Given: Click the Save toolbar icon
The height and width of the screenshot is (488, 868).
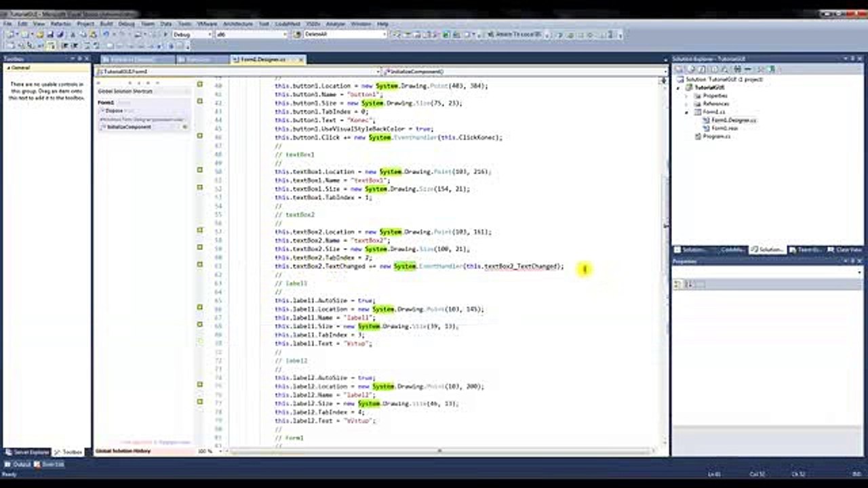Looking at the screenshot, I should 50,34.
